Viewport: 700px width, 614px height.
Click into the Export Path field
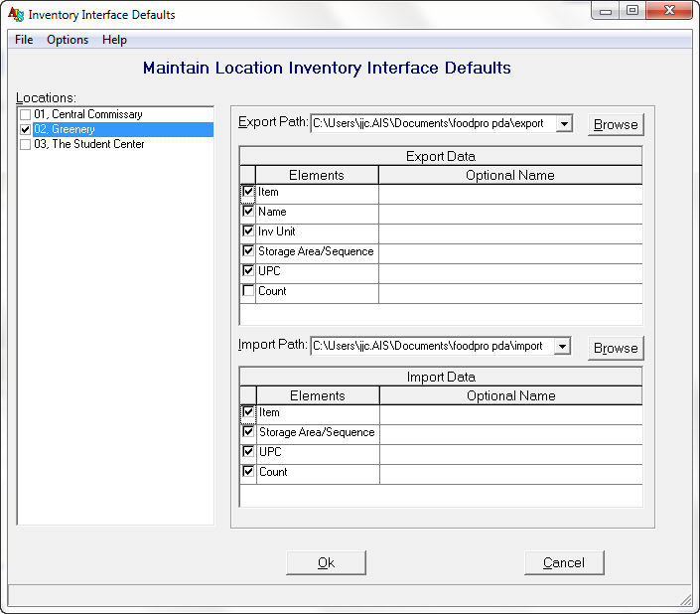(433, 123)
